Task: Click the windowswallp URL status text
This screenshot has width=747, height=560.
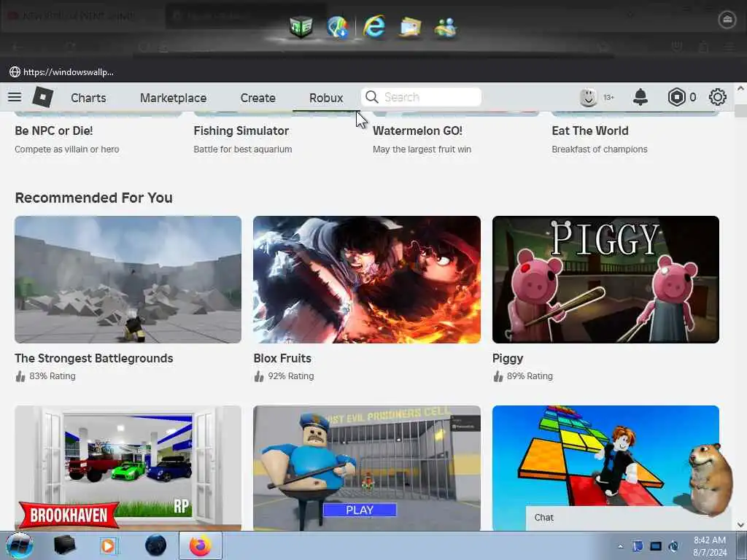Action: (68, 72)
